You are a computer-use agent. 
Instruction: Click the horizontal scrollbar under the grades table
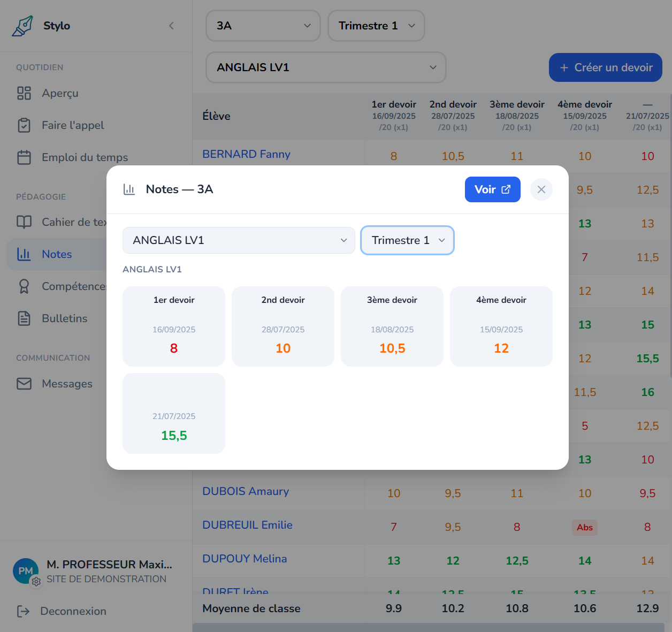428,627
